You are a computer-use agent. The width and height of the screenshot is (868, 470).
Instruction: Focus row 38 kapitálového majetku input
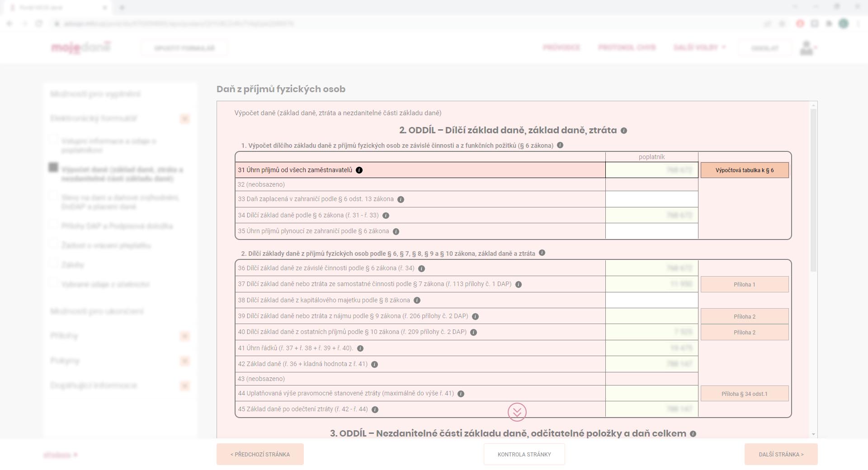[651, 301]
